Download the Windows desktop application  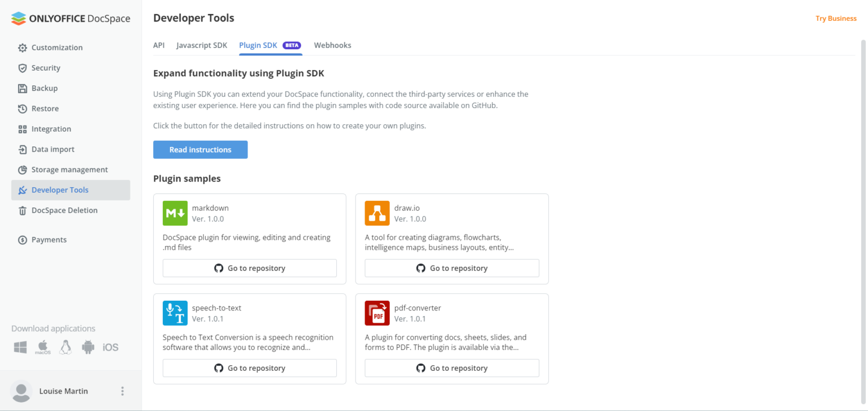tap(20, 347)
